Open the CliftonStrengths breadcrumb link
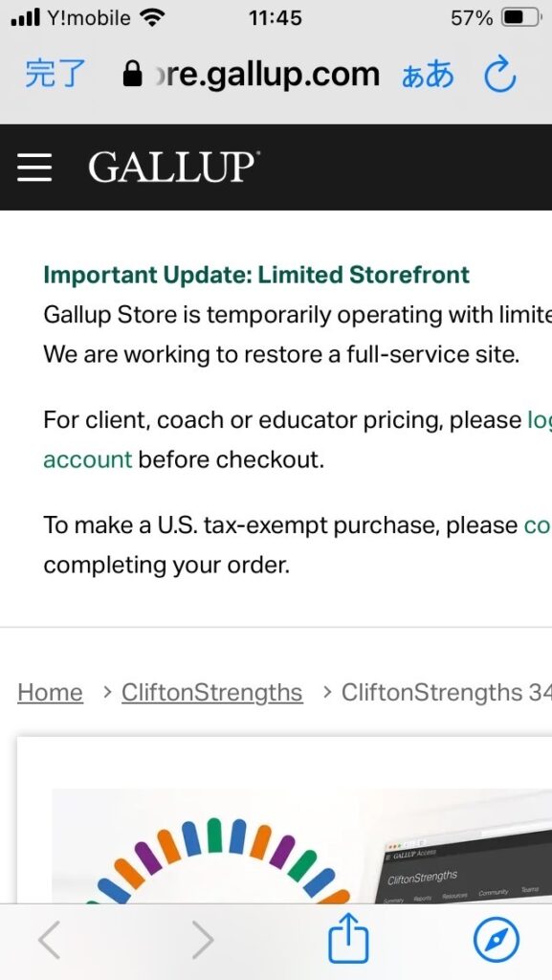This screenshot has width=552, height=980. (212, 693)
